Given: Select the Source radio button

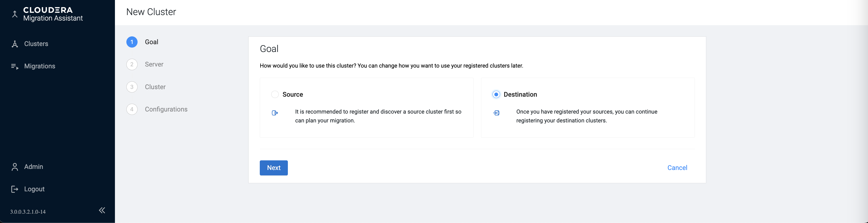Looking at the screenshot, I should pyautogui.click(x=275, y=95).
